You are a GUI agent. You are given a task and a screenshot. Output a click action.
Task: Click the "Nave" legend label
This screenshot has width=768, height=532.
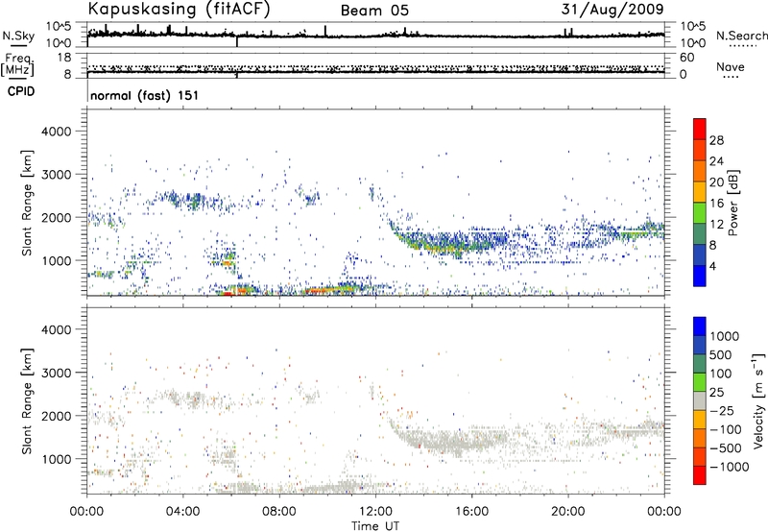point(731,66)
